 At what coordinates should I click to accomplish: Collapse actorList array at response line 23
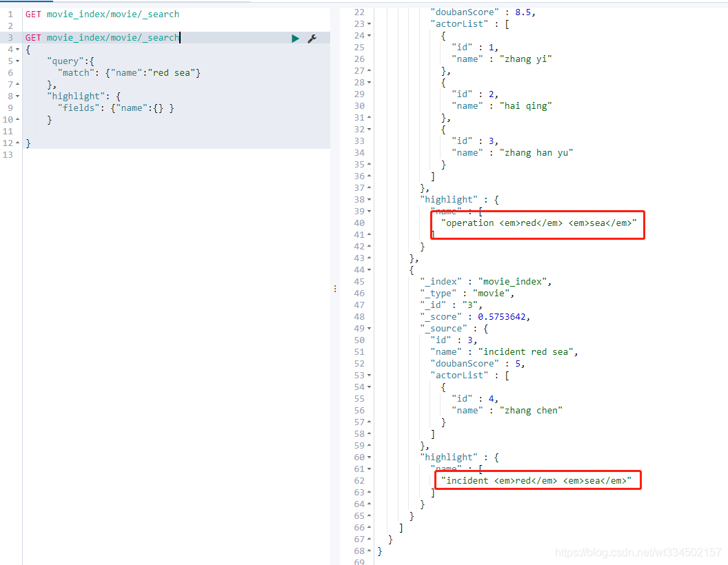(369, 23)
